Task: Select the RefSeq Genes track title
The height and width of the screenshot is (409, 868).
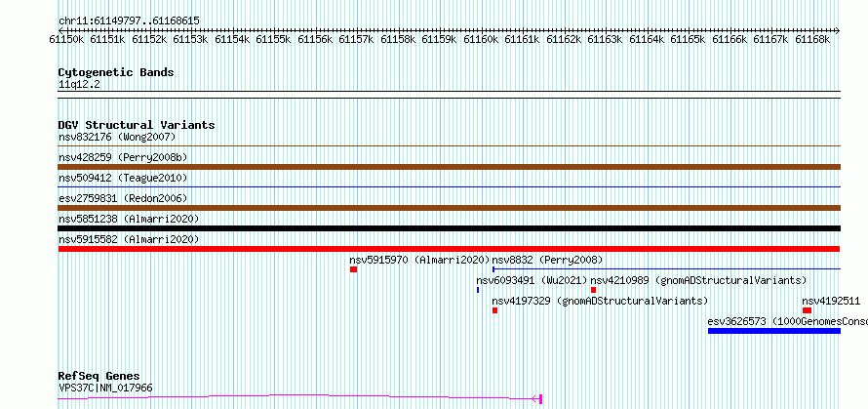Action: point(99,377)
